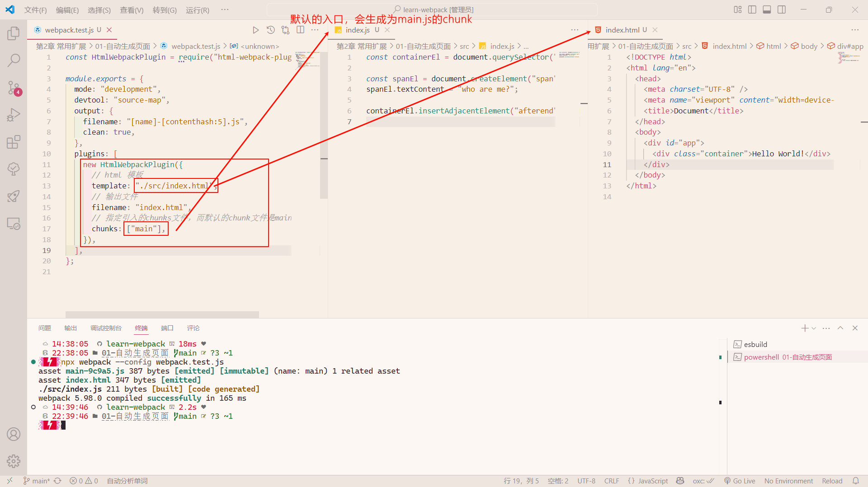Open the Search view in the activity bar
Viewport: 868px width, 487px height.
(x=14, y=60)
